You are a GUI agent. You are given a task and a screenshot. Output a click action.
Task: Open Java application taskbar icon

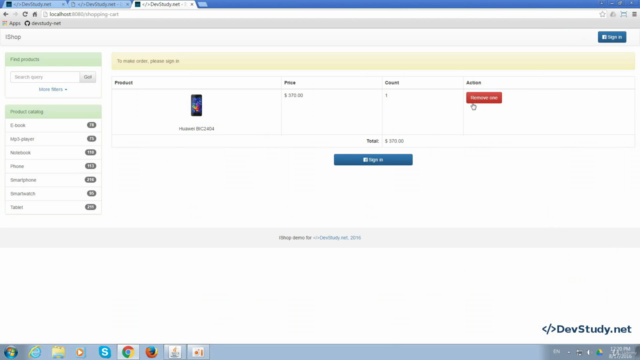(175, 352)
